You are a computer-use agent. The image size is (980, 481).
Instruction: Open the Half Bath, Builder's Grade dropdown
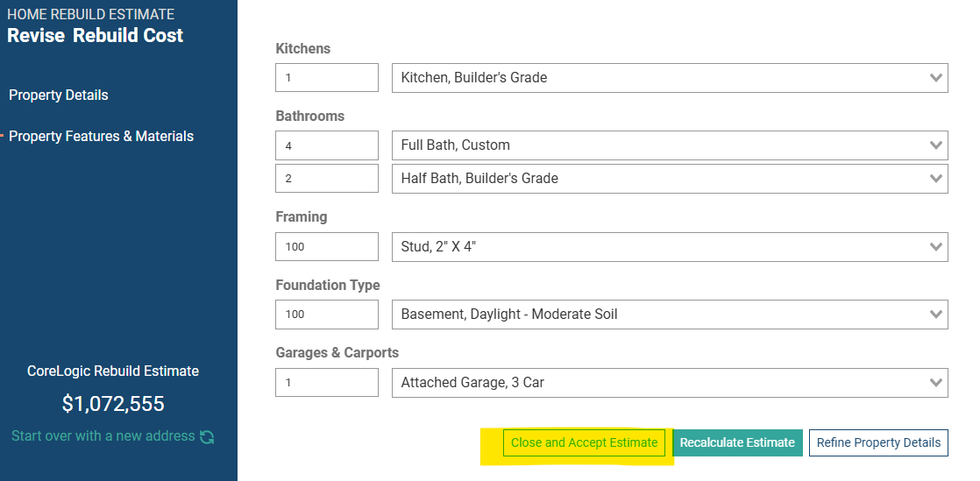(670, 179)
